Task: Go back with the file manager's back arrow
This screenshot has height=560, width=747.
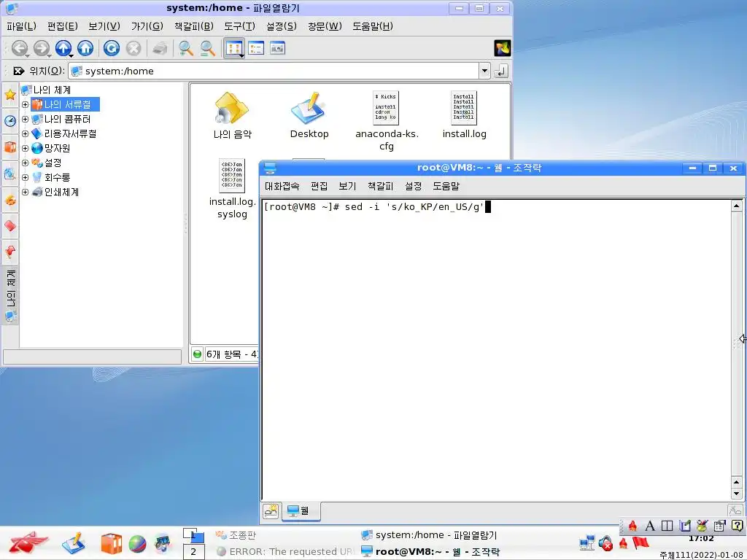Action: [x=20, y=48]
